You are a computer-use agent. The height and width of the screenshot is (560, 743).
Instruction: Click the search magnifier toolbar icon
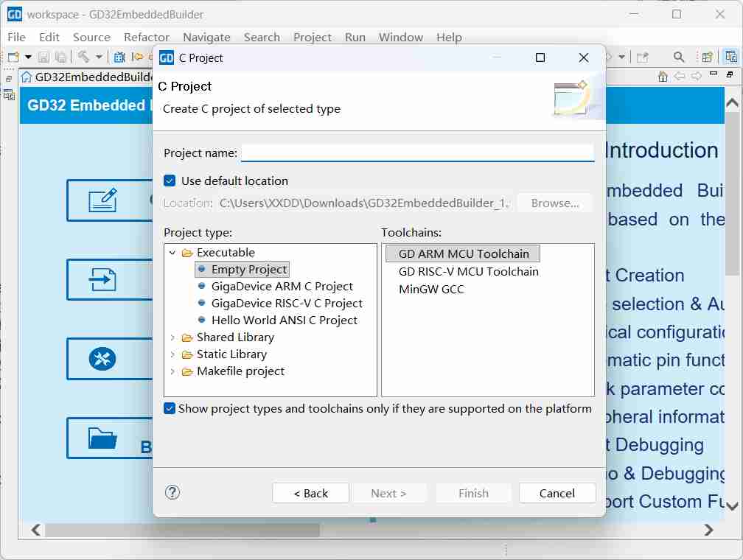[679, 57]
